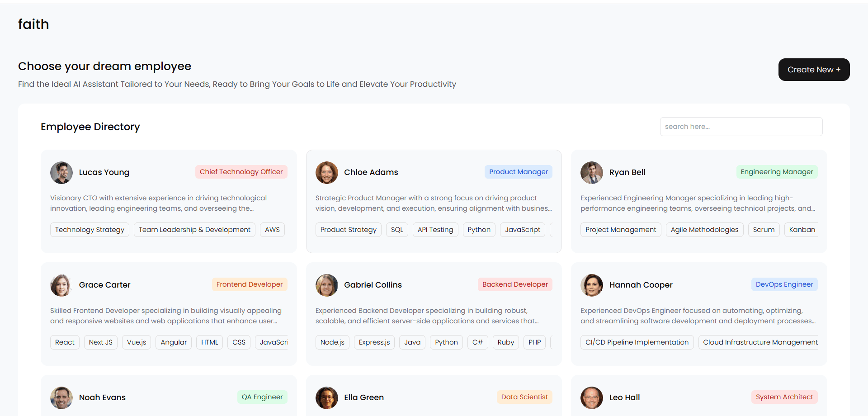Select the Ryan Bell name
Screen dimensions: 868x416
coord(627,172)
